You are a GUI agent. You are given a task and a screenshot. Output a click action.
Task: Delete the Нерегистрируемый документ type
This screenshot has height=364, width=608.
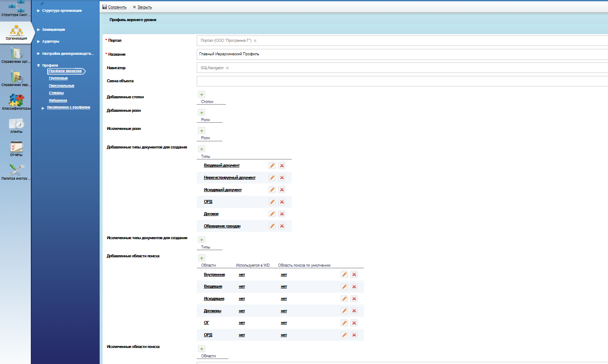coord(282,178)
